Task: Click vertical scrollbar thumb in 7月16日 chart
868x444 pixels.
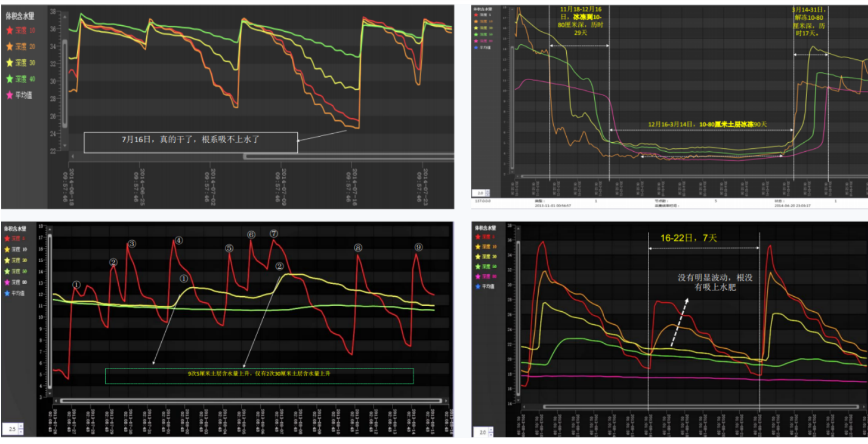Action: pos(64,84)
